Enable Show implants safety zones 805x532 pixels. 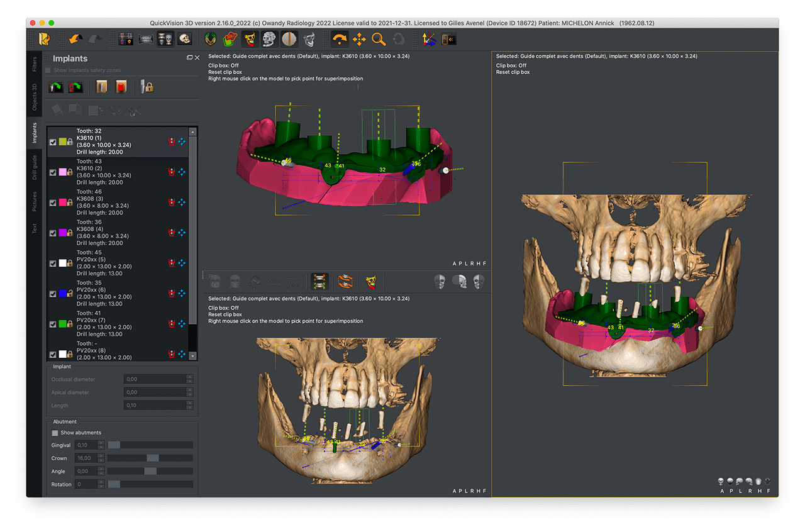point(48,70)
